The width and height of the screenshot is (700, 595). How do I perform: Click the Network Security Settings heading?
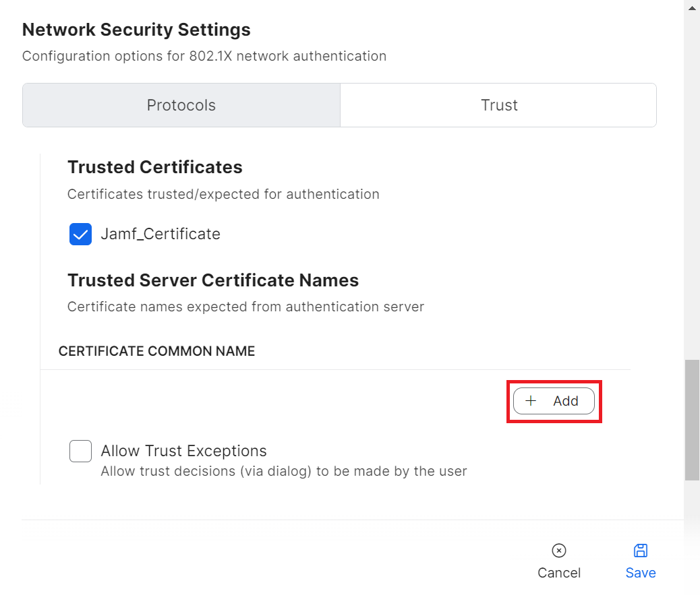(x=136, y=30)
